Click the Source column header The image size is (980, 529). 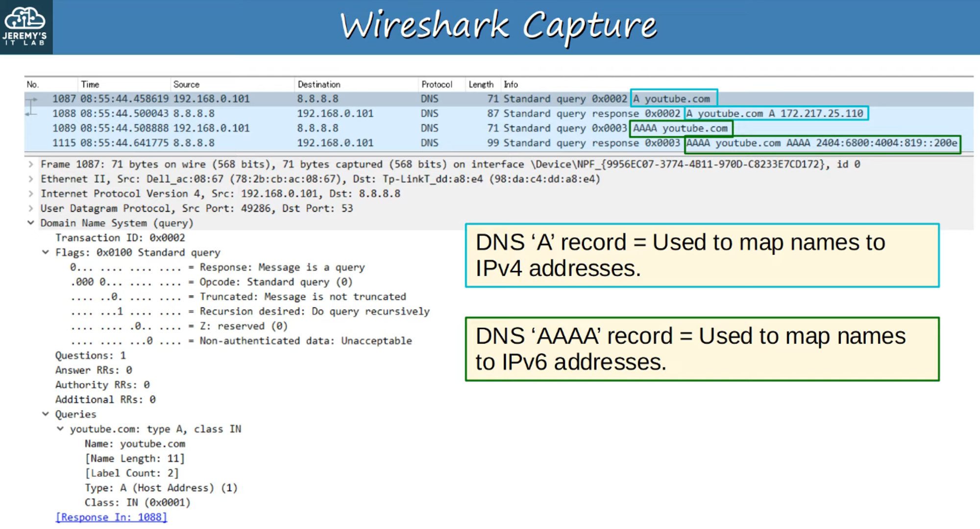tap(186, 84)
